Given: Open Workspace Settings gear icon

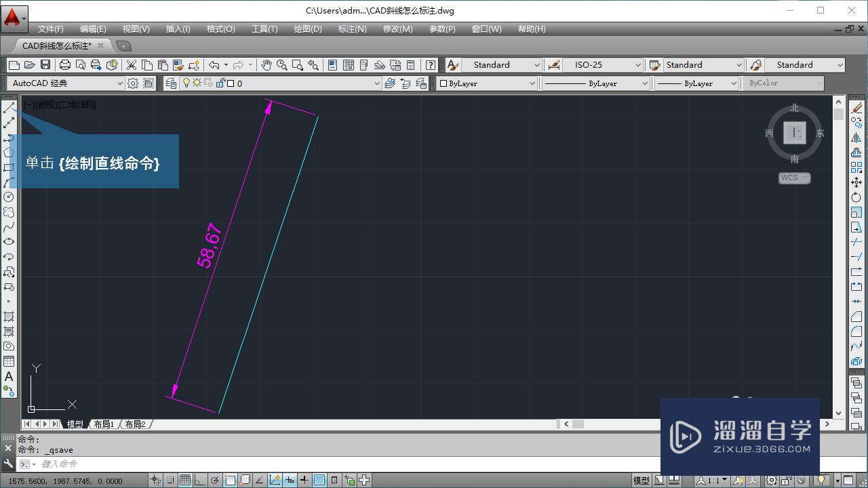Looking at the screenshot, I should pos(133,83).
